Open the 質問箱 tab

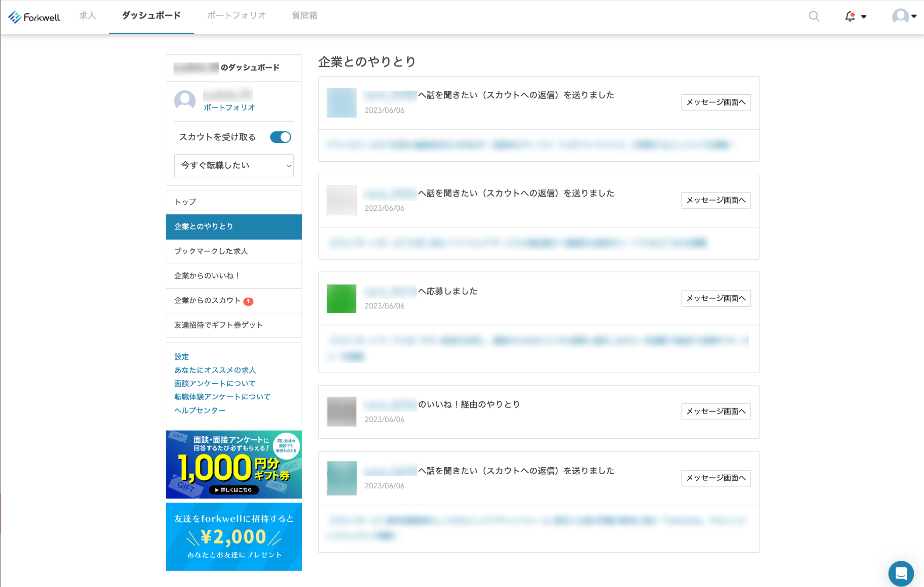(x=305, y=16)
